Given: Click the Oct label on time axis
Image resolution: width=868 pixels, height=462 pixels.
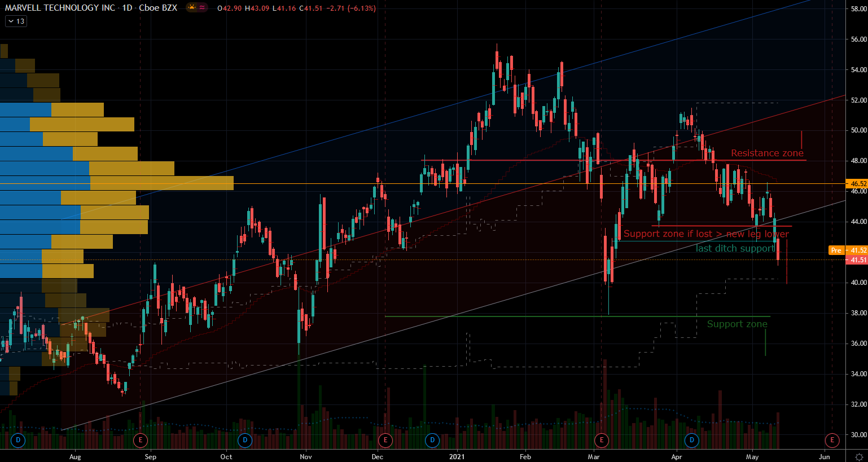Looking at the screenshot, I should (226, 457).
